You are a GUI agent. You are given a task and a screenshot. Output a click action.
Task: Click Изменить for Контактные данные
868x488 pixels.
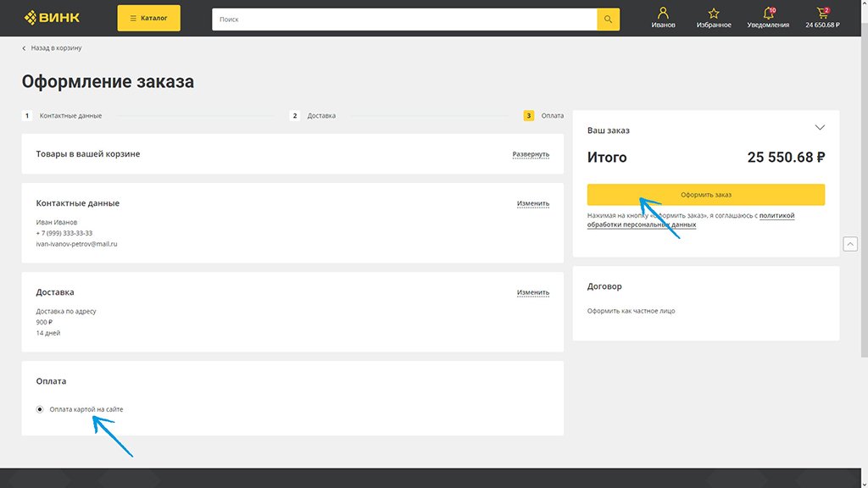(x=533, y=203)
